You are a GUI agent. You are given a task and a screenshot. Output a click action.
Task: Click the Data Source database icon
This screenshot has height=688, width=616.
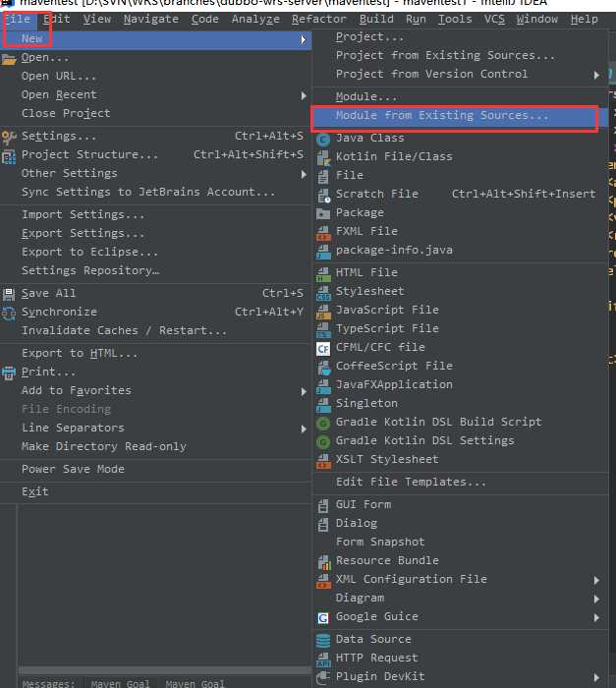[x=323, y=641]
